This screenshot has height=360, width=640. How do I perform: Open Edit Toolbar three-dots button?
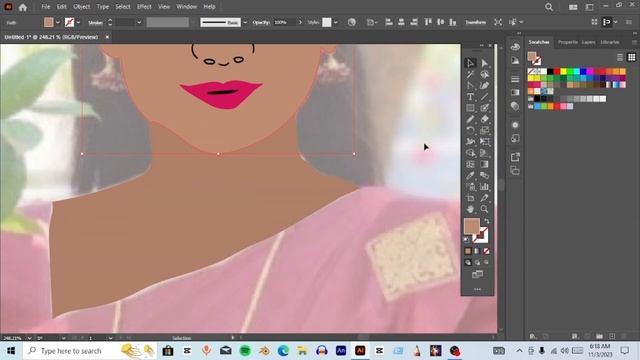pyautogui.click(x=477, y=289)
